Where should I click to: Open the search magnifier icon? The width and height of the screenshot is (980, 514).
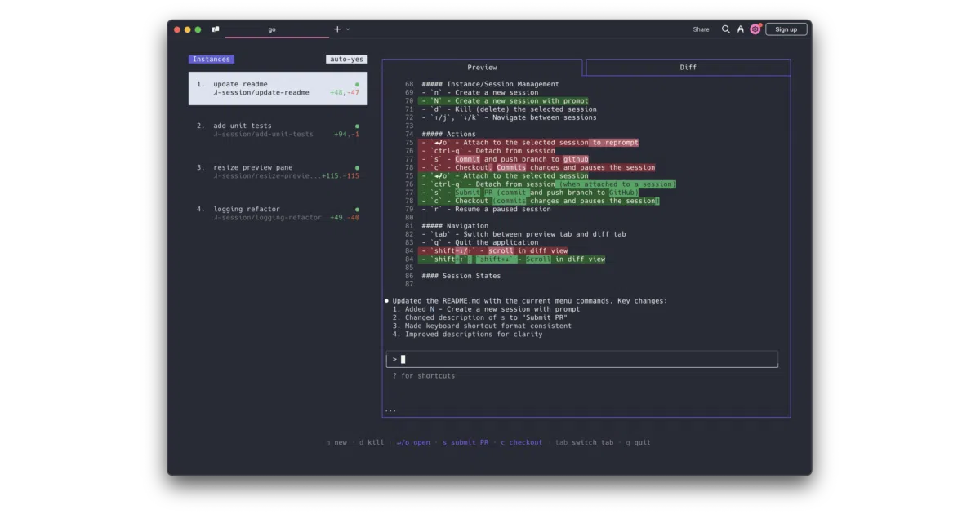(x=725, y=29)
